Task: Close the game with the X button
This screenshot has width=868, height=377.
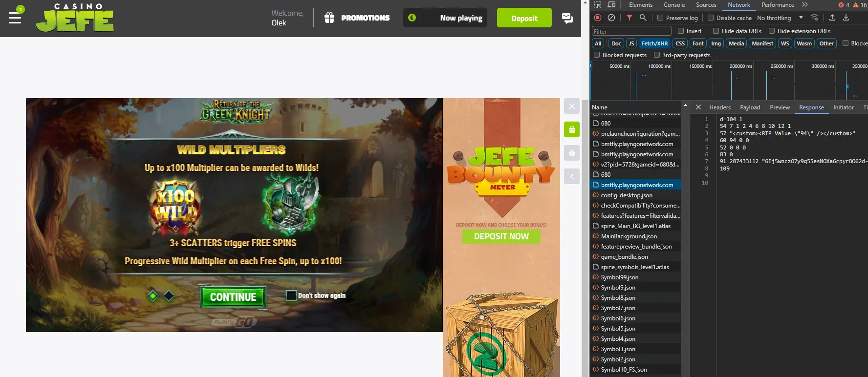Action: [572, 106]
